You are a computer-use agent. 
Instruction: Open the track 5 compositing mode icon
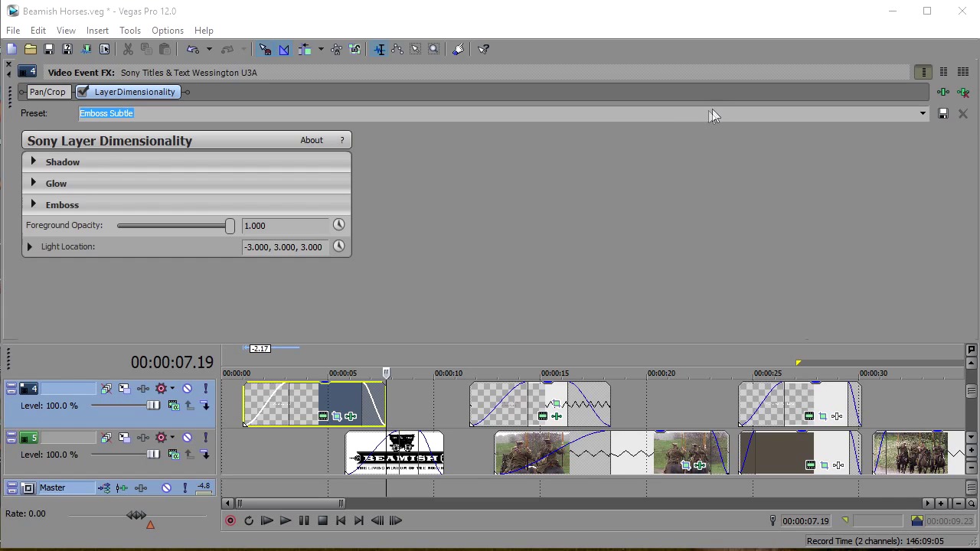[x=174, y=455]
